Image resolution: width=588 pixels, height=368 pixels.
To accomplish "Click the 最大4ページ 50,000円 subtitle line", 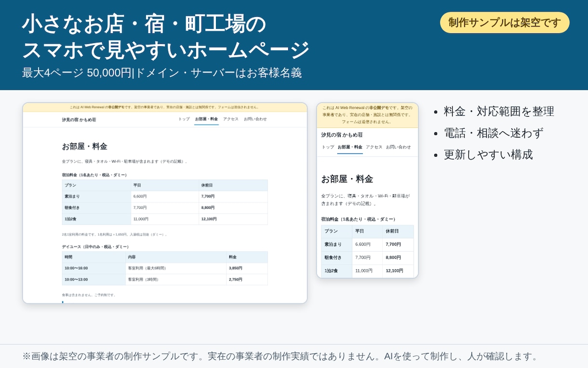I will coord(162,73).
